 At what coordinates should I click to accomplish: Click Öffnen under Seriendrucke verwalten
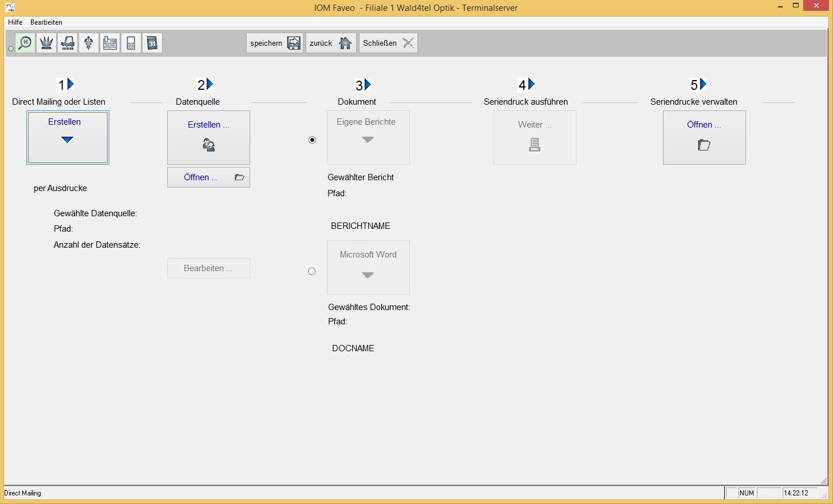pos(704,137)
